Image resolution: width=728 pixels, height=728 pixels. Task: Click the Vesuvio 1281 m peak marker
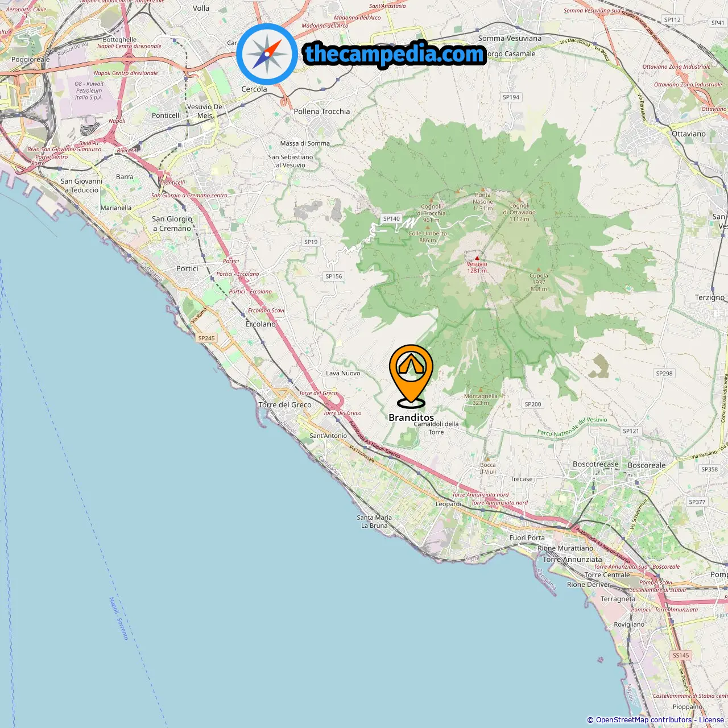(x=477, y=258)
